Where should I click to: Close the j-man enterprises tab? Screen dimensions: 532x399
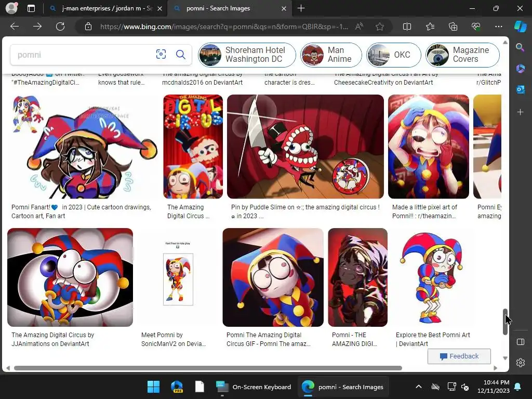[x=160, y=8]
